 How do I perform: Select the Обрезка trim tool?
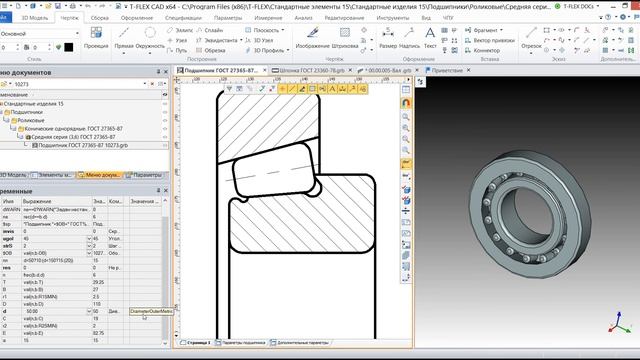211,50
